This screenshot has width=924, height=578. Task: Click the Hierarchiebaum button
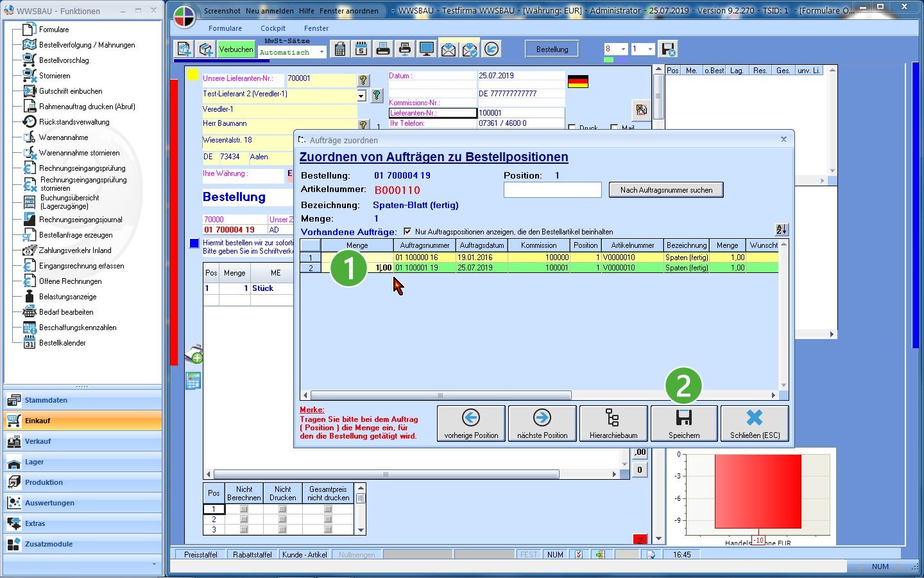[613, 424]
